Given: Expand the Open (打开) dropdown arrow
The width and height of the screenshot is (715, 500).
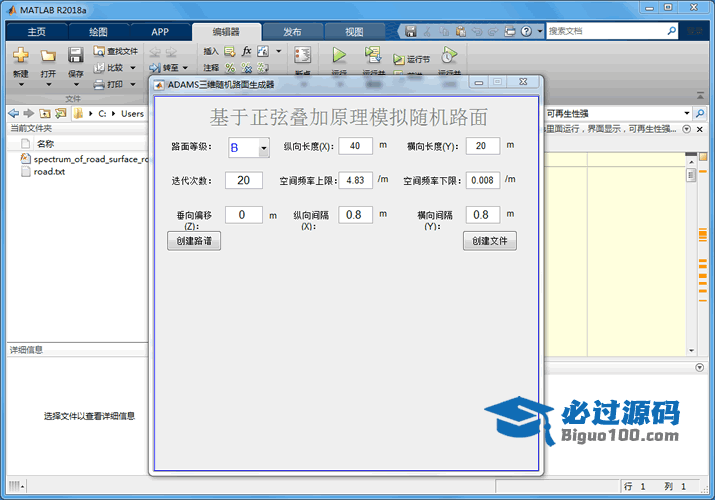Looking at the screenshot, I should pyautogui.click(x=48, y=85).
